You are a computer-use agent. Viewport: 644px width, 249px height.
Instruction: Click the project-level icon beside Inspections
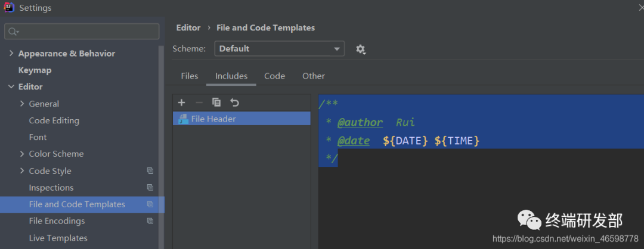coord(150,188)
